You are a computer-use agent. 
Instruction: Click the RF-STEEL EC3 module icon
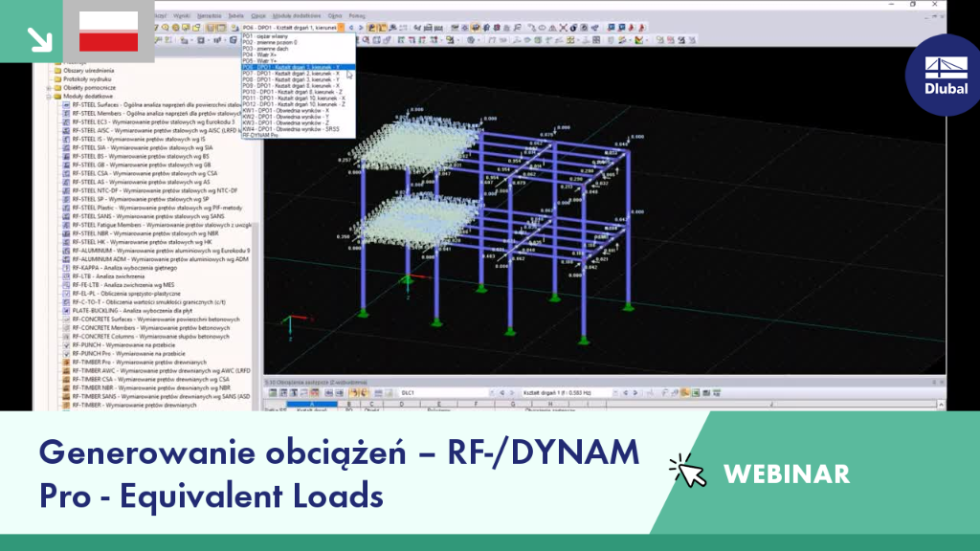pos(66,122)
